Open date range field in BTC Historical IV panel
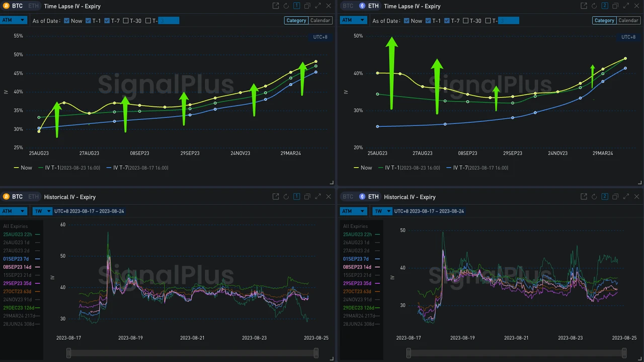 click(x=89, y=211)
